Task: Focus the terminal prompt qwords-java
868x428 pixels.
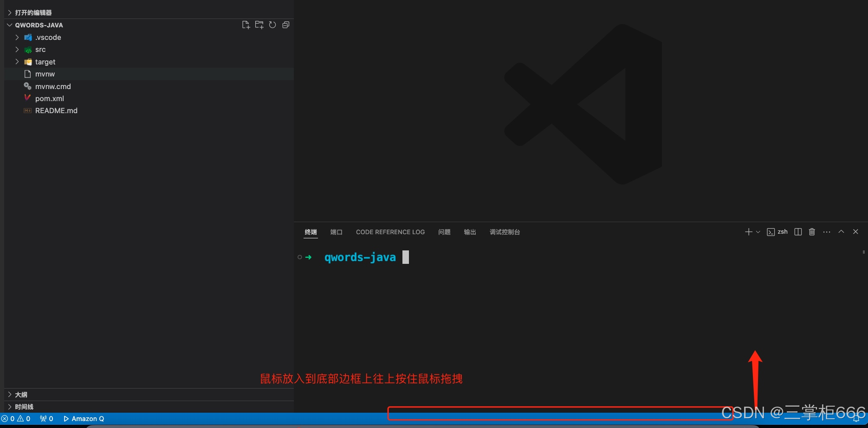Action: point(360,257)
